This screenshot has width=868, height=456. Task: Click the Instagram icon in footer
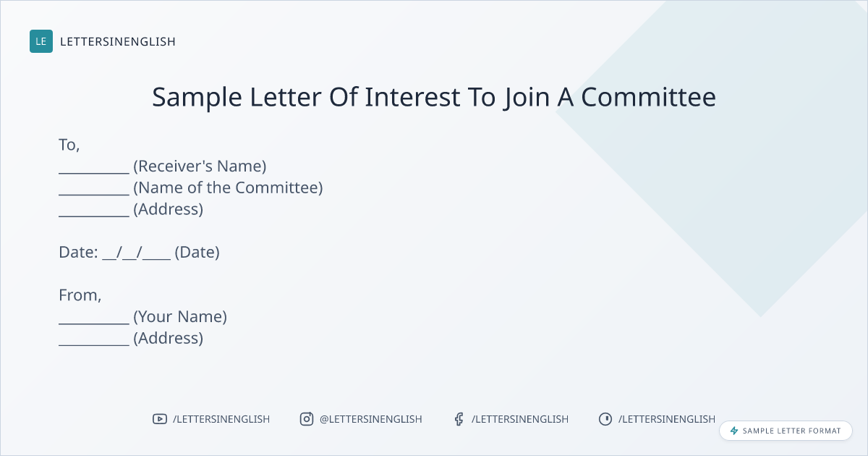click(x=307, y=419)
